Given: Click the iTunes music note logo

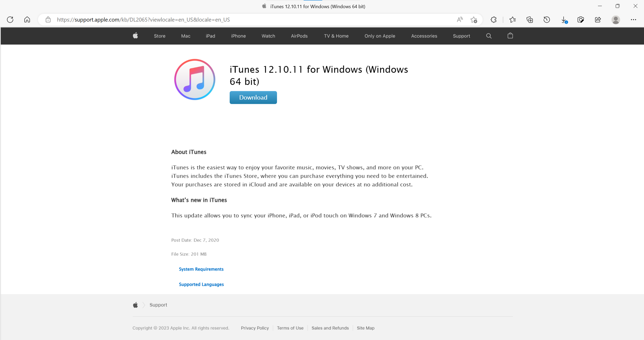Looking at the screenshot, I should (x=195, y=79).
